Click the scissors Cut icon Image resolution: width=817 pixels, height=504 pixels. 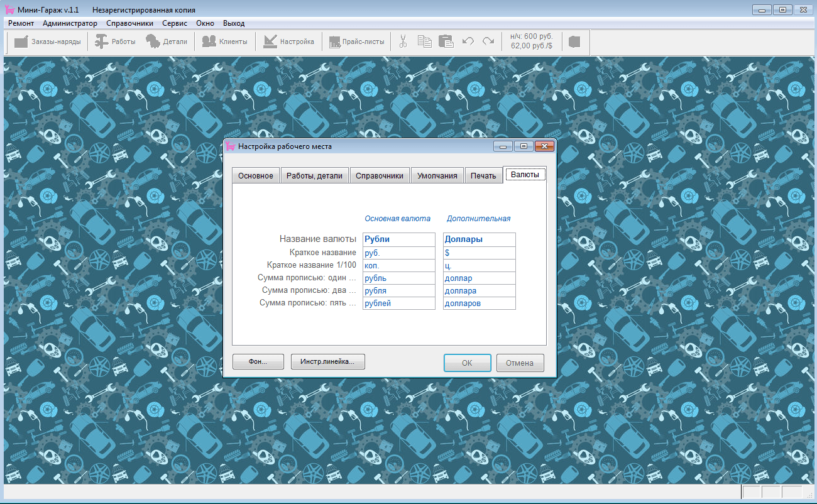coord(403,42)
